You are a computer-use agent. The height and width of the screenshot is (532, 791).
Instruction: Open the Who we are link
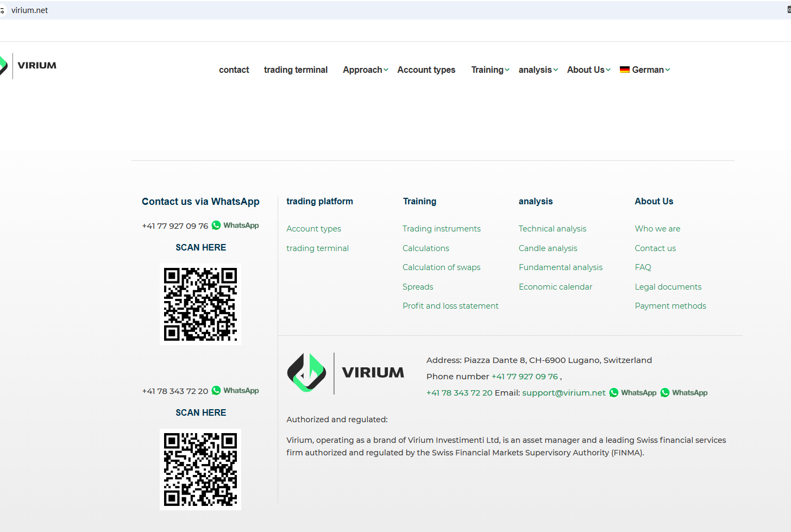point(658,229)
